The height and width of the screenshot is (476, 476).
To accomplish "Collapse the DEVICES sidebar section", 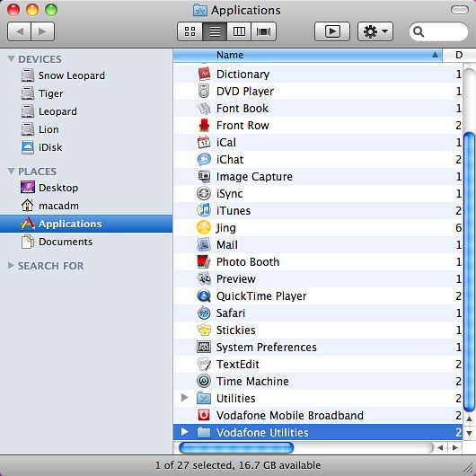I will (11, 58).
